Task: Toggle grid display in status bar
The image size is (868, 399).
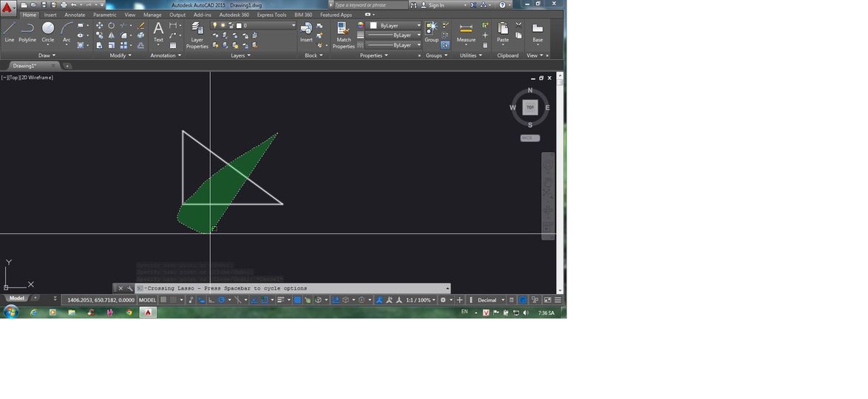Action: (x=163, y=300)
